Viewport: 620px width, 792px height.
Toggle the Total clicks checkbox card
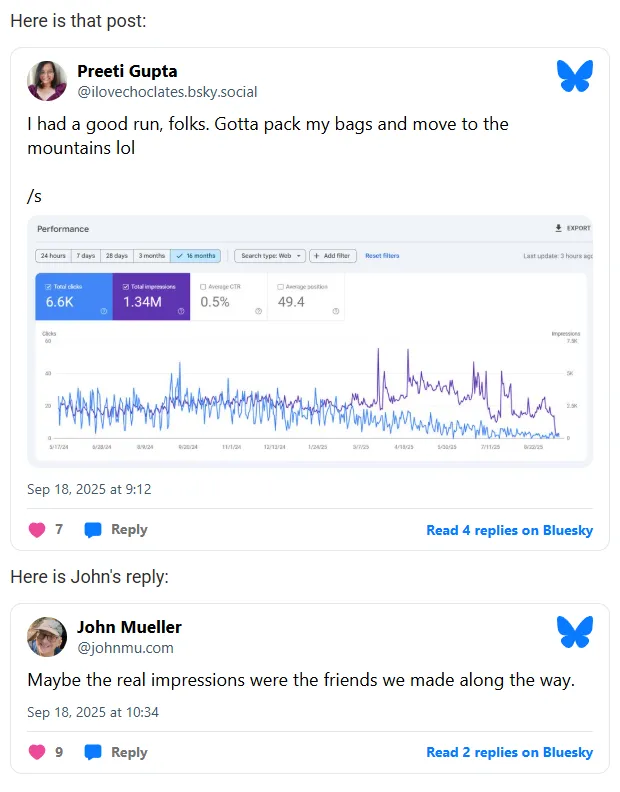(x=74, y=296)
